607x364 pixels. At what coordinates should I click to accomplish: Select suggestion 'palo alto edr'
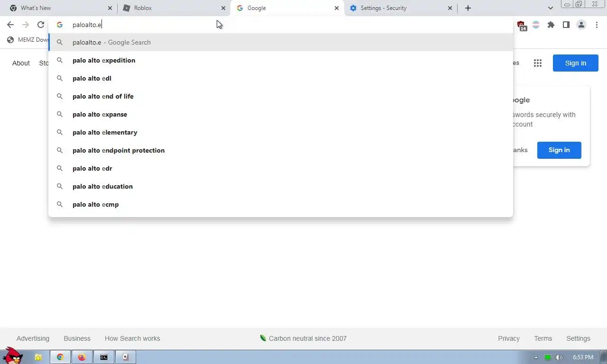pyautogui.click(x=281, y=168)
